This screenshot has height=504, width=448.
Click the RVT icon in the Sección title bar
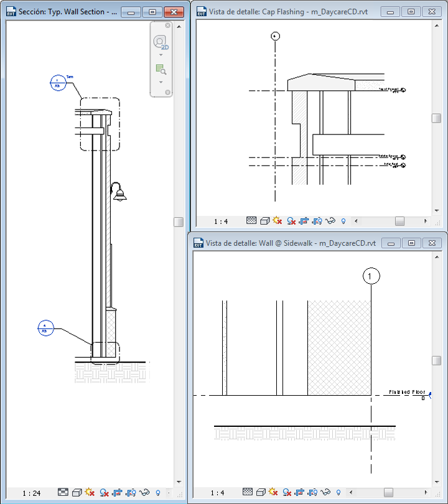coord(11,12)
